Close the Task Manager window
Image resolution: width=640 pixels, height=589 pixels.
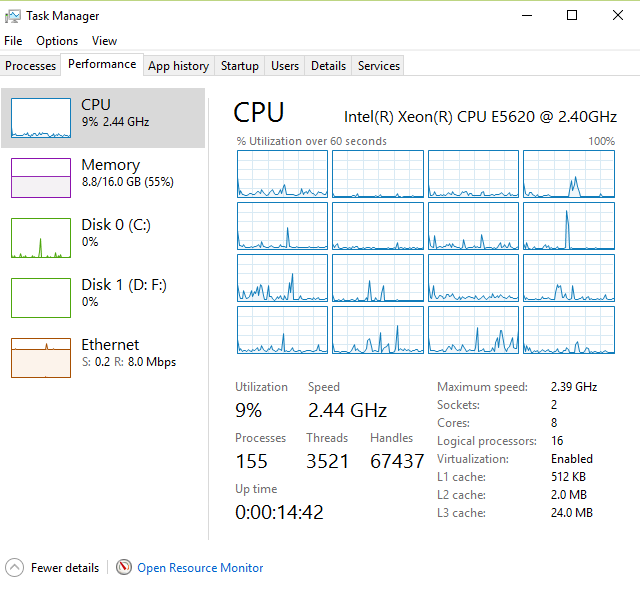[618, 16]
